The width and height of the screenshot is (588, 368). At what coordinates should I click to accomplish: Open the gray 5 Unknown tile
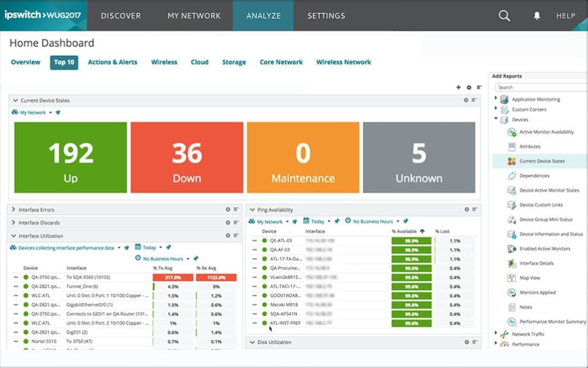pyautogui.click(x=419, y=157)
